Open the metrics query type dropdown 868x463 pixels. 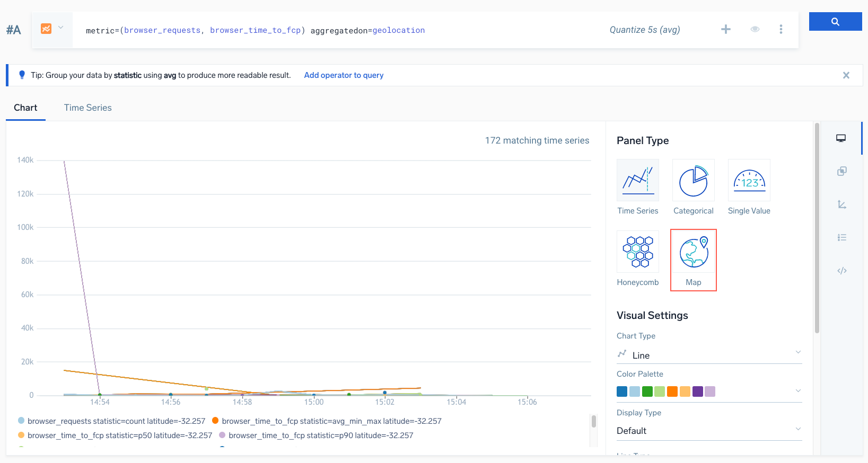point(52,29)
